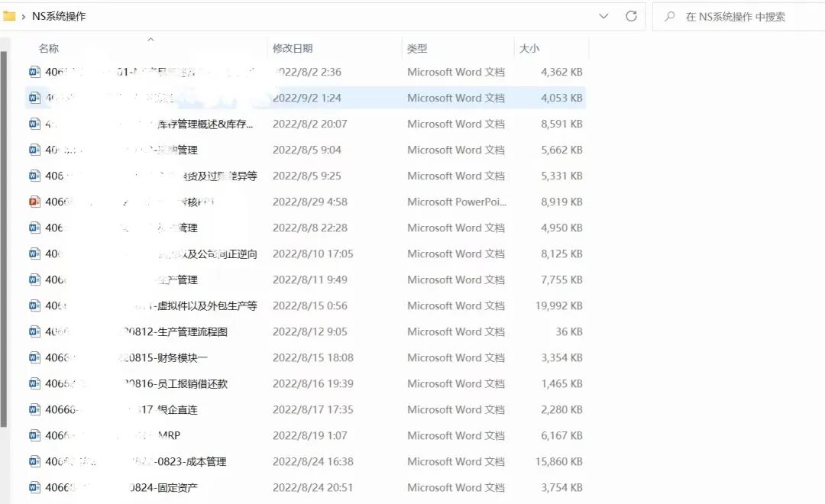Viewport: 825px width, 504px height.
Task: Expand the address bar history dropdown
Action: (603, 16)
